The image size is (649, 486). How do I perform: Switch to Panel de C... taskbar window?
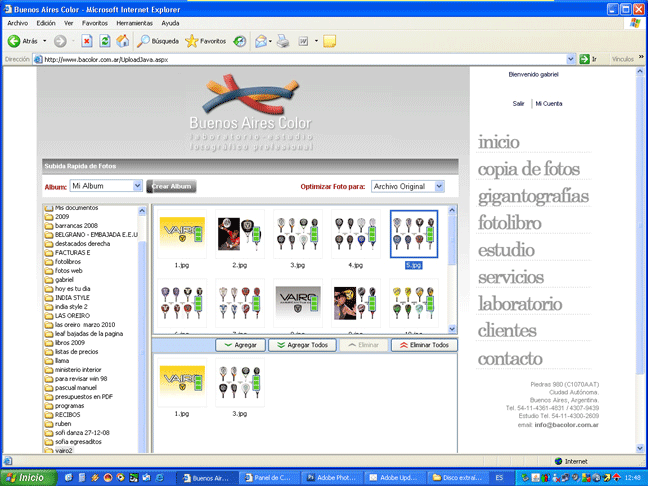tap(271, 478)
